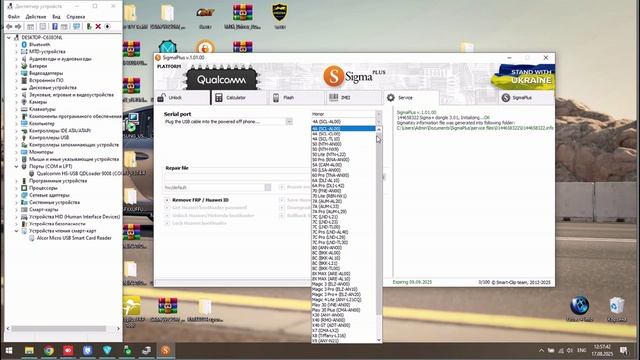The width and height of the screenshot is (640, 360).
Task: Choose 6A Pro (DLI-L42) in model list
Action: tap(343, 186)
